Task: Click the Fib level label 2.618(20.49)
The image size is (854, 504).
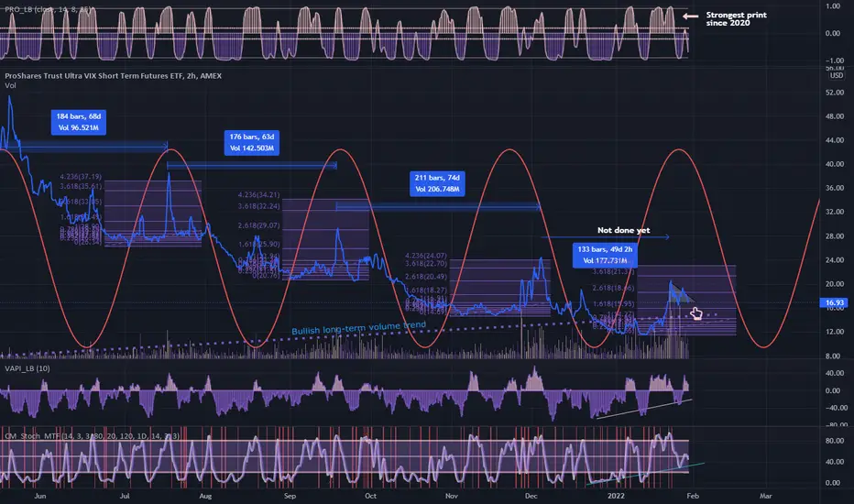Action: click(426, 277)
